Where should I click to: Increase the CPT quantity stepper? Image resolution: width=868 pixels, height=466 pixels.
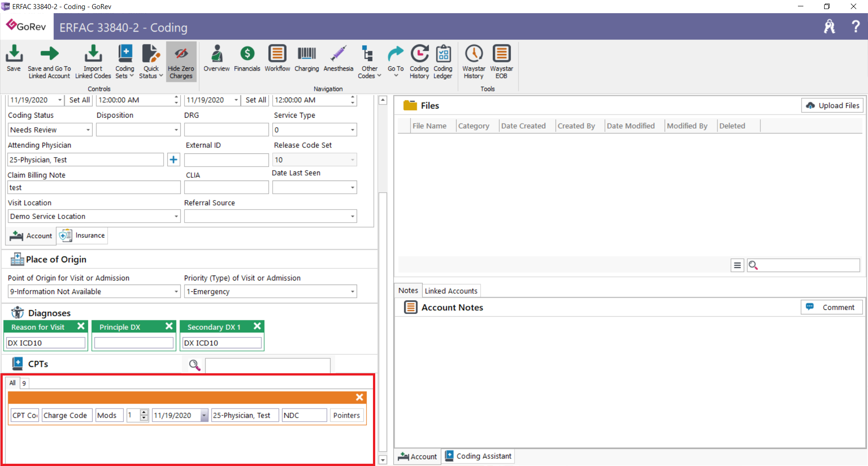click(144, 412)
